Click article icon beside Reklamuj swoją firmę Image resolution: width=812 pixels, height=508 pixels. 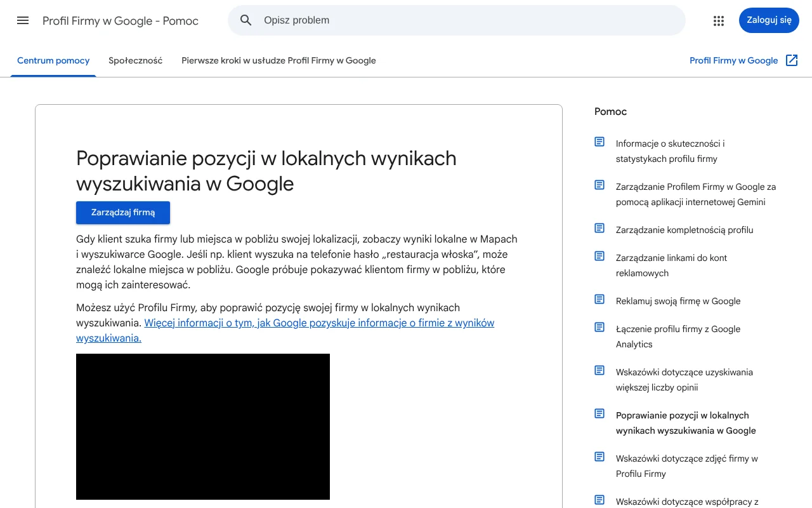coord(599,299)
